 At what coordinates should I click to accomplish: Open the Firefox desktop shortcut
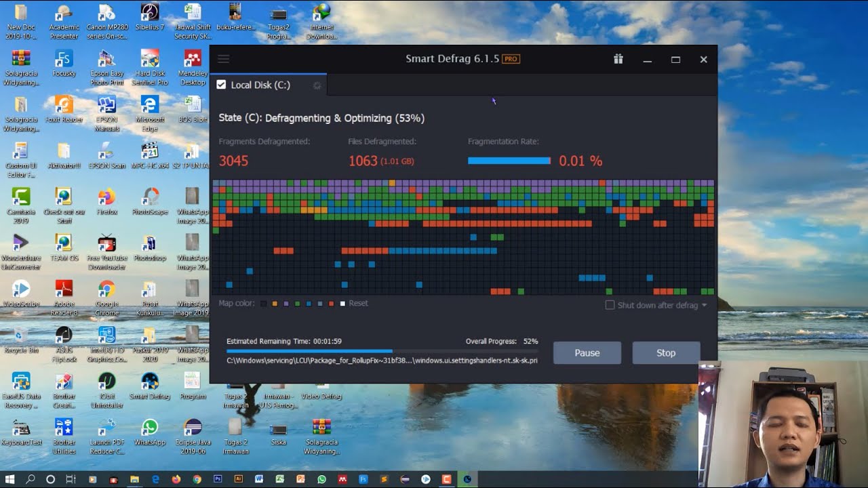(106, 201)
